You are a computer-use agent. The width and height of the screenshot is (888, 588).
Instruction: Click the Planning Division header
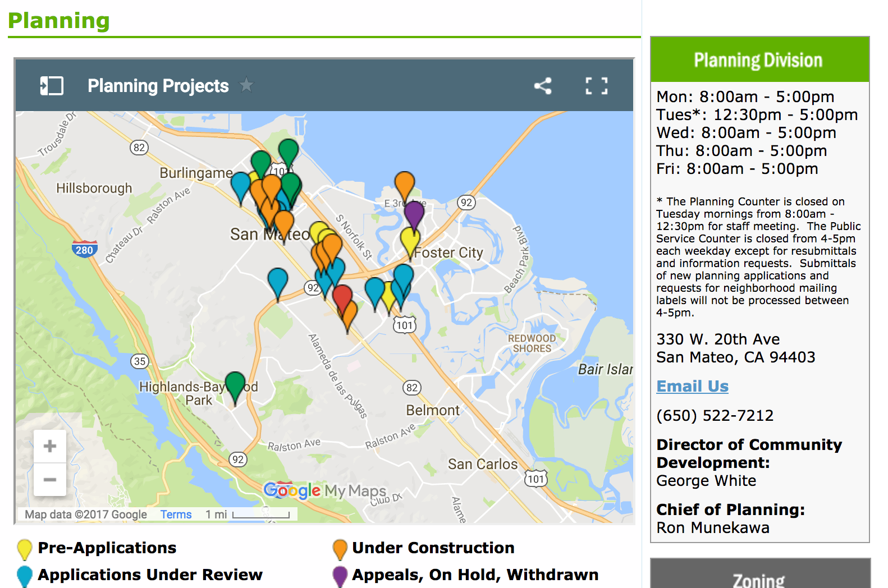759,59
